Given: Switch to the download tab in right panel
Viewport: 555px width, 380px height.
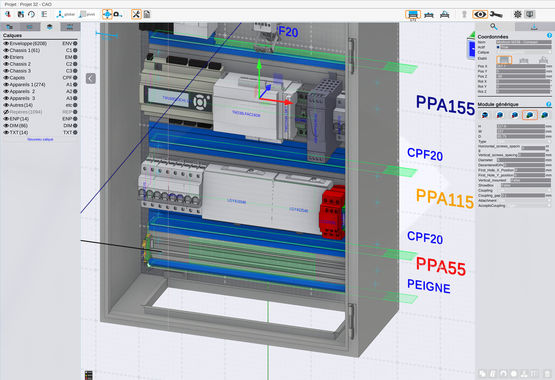Looking at the screenshot, I should pyautogui.click(x=534, y=27).
